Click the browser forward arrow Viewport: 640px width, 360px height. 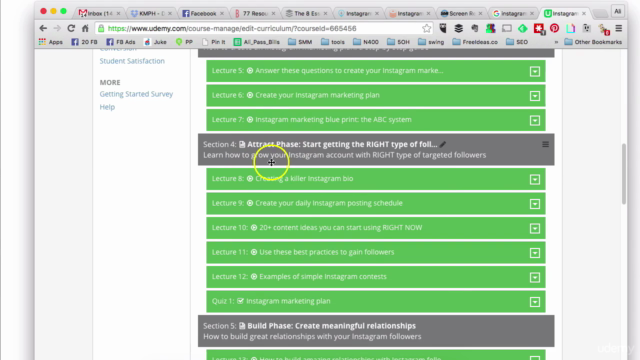[57, 28]
